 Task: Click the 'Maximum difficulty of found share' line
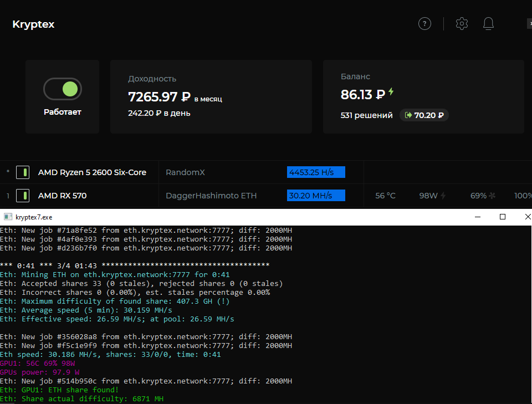[115, 301]
